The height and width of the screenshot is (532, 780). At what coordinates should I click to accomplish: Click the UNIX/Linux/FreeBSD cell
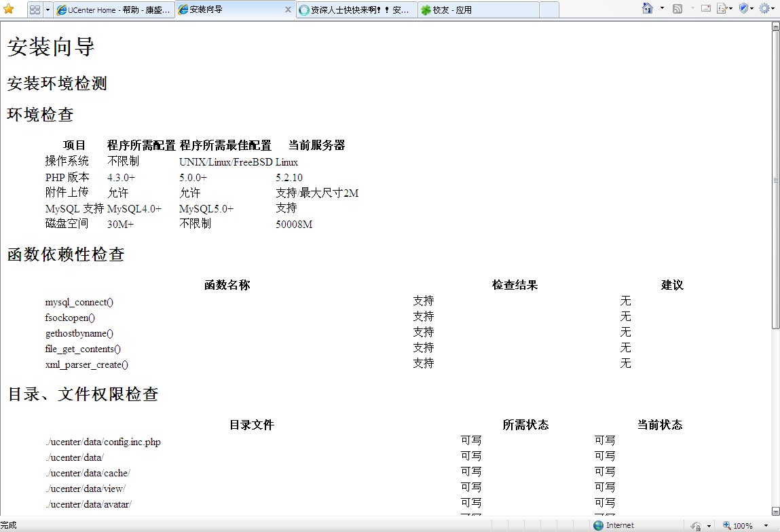(x=226, y=162)
